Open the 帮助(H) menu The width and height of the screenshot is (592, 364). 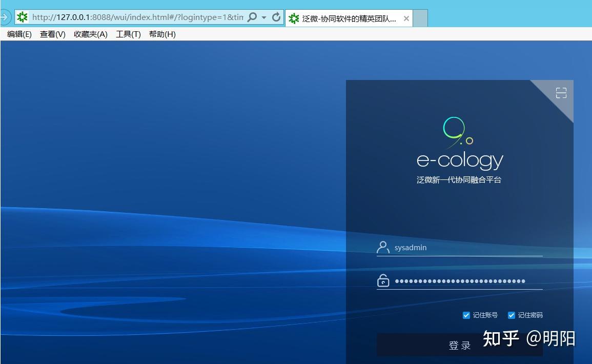(162, 34)
